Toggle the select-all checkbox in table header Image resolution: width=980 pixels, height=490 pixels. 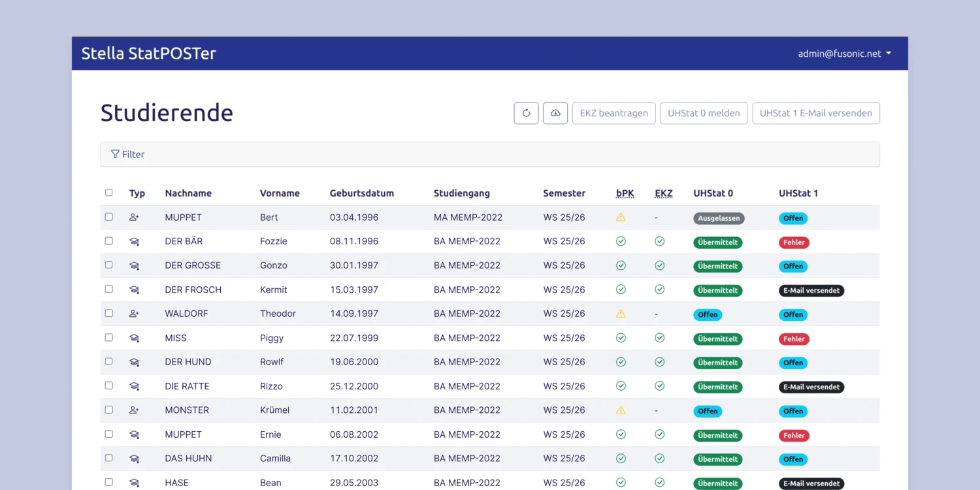click(108, 193)
